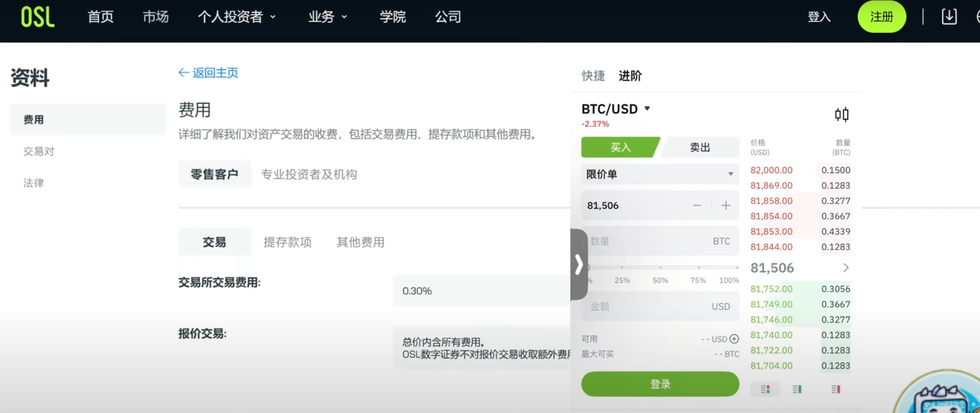Switch to 卖出 sell side
Viewport: 980px width, 413px height.
[700, 147]
